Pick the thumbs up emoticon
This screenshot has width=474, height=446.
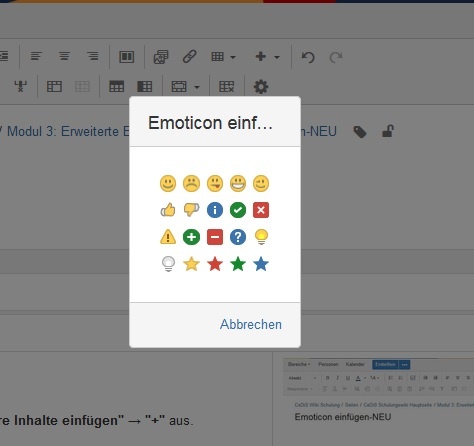[168, 210]
